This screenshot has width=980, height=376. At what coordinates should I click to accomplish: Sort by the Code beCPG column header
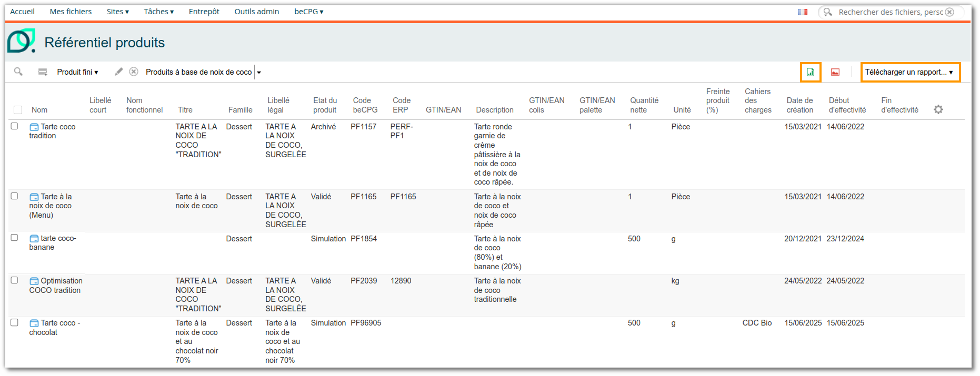tap(365, 105)
